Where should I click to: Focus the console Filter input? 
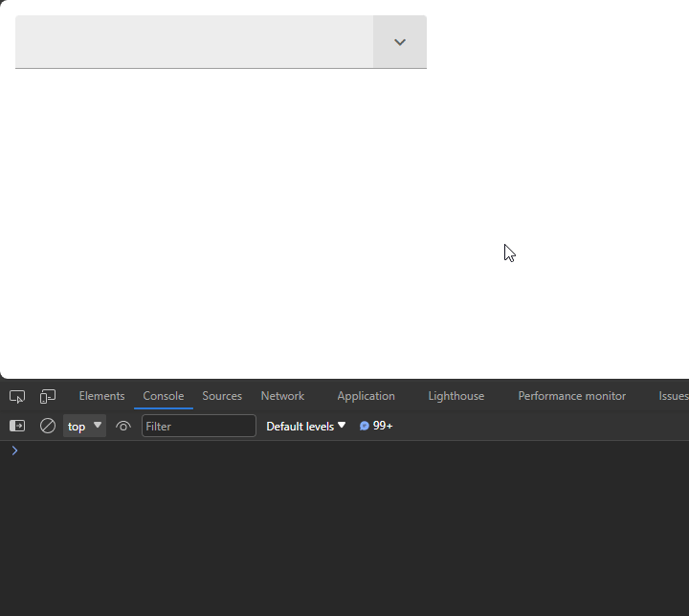(x=199, y=426)
